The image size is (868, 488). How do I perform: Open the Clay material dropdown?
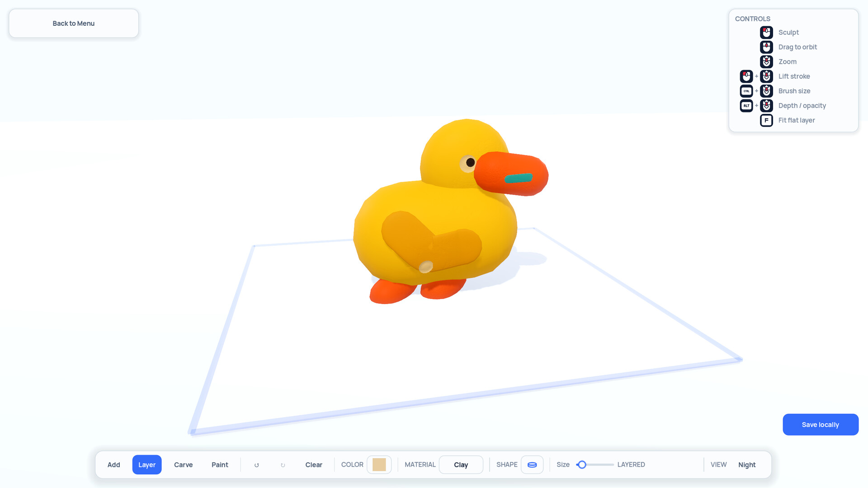[x=461, y=465]
